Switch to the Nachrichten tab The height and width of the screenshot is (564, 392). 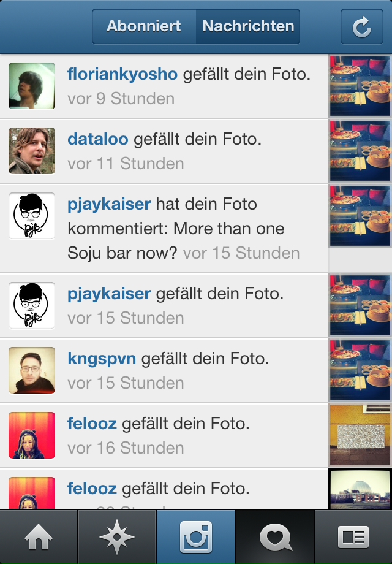tap(248, 26)
